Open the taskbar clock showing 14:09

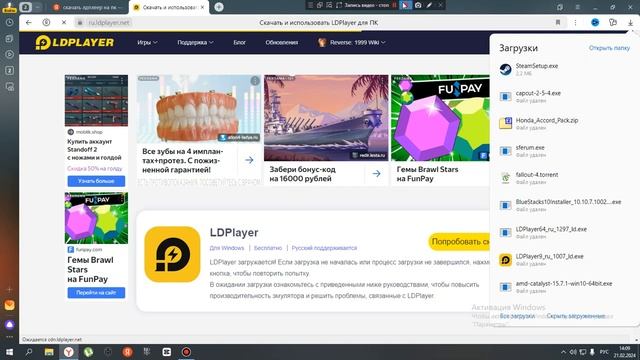coord(624,352)
